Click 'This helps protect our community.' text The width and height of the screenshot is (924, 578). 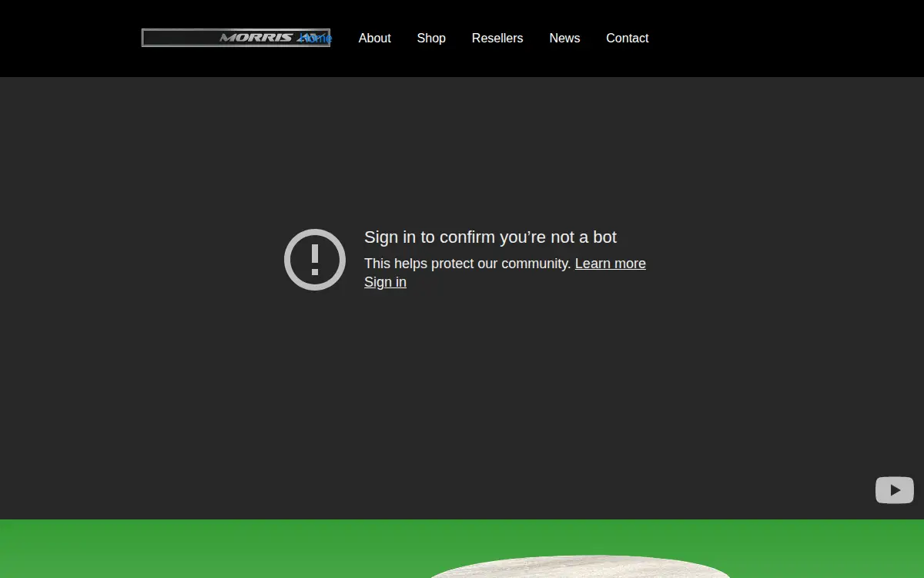point(467,264)
